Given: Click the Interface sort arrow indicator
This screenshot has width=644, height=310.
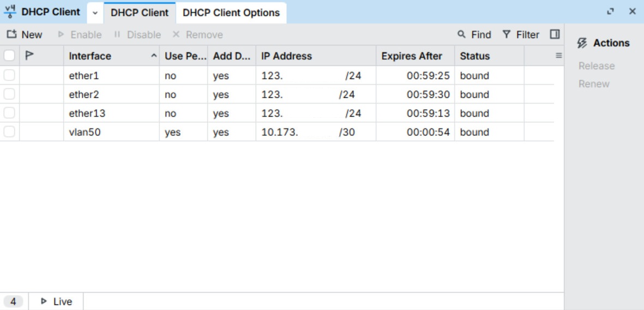Looking at the screenshot, I should click(x=154, y=56).
